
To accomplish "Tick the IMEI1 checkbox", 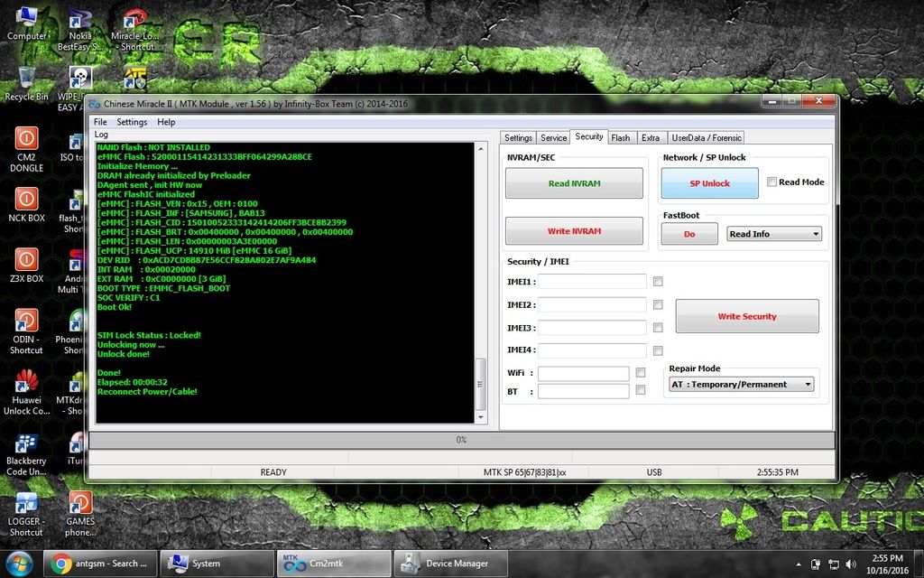I will [x=658, y=281].
